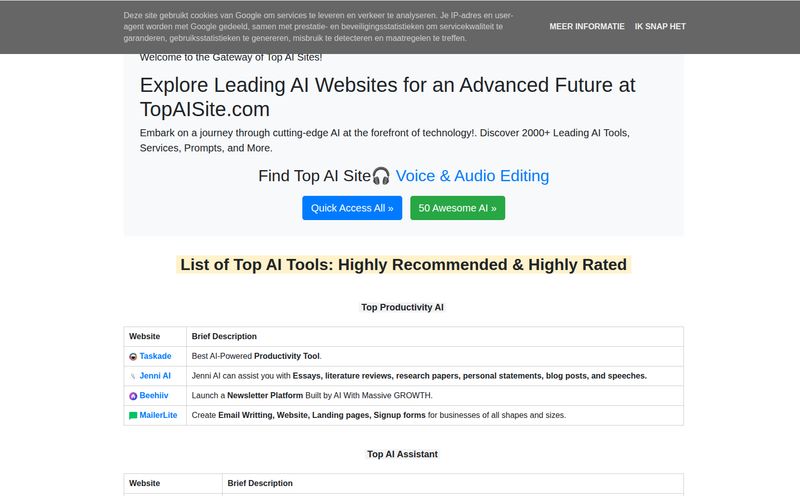Click the 50 Awesome AI button
The height and width of the screenshot is (496, 800).
pyautogui.click(x=458, y=208)
